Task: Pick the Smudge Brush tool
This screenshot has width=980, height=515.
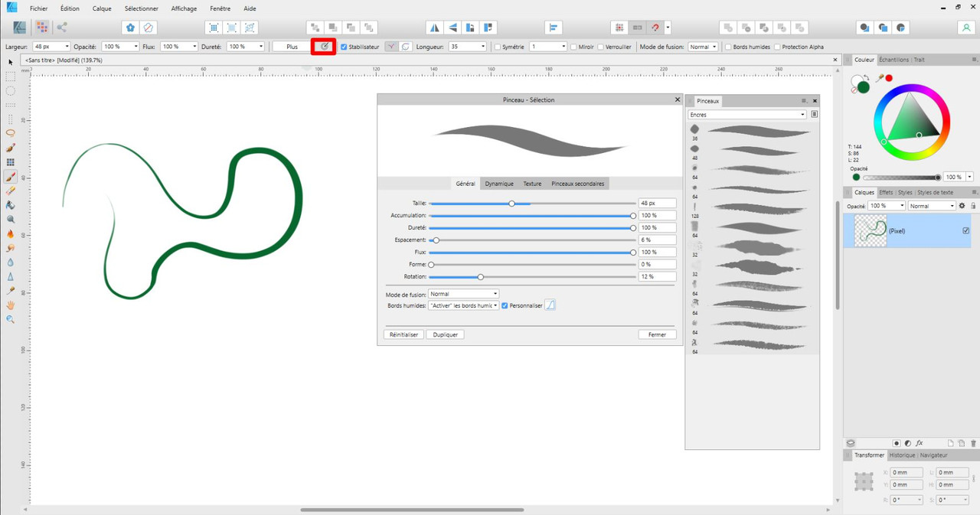Action: (11, 248)
